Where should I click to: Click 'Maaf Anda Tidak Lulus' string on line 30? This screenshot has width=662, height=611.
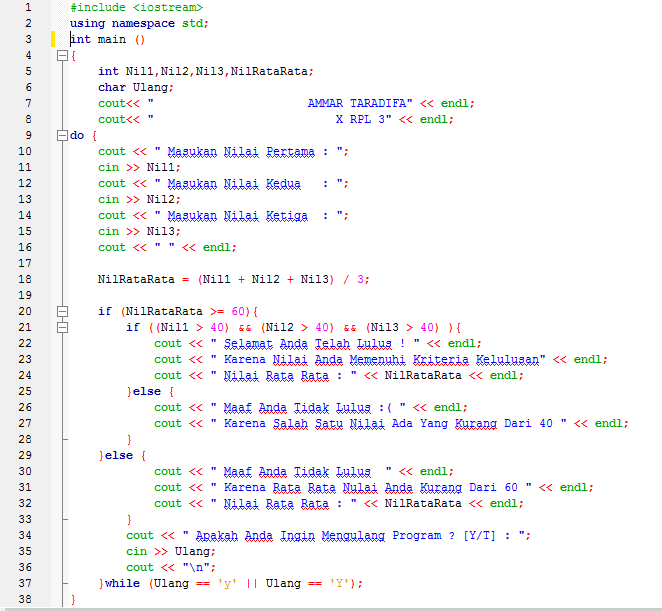(297, 472)
